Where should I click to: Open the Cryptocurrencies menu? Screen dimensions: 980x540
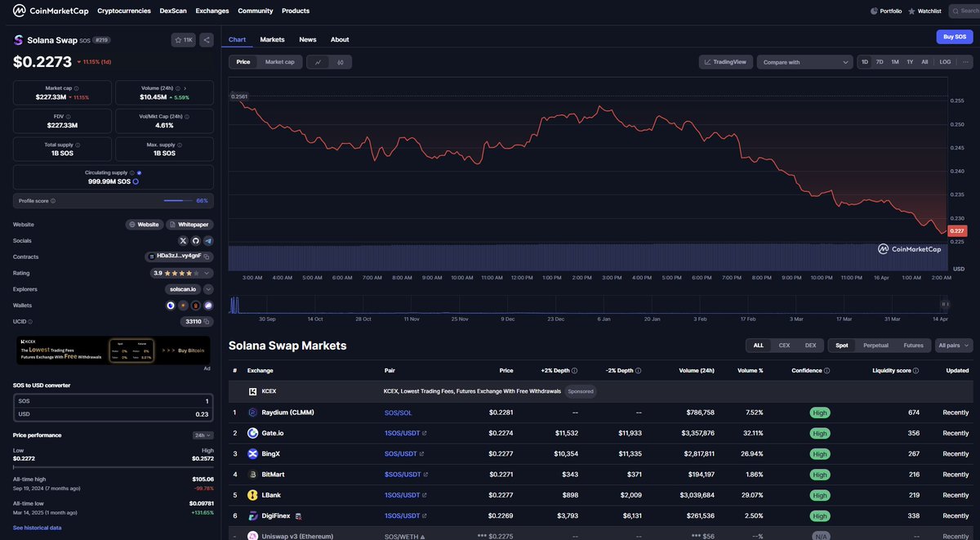pos(124,11)
